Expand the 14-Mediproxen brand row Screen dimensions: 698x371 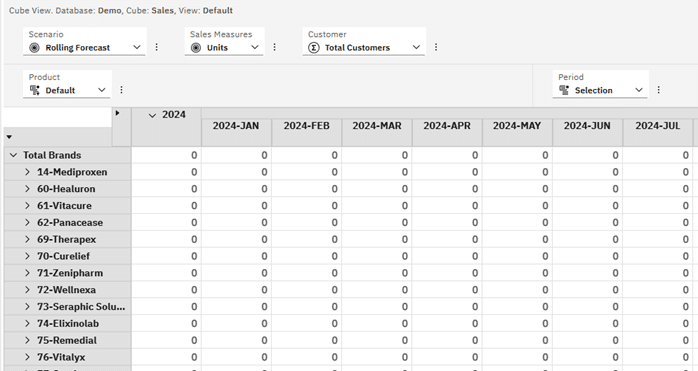click(27, 172)
